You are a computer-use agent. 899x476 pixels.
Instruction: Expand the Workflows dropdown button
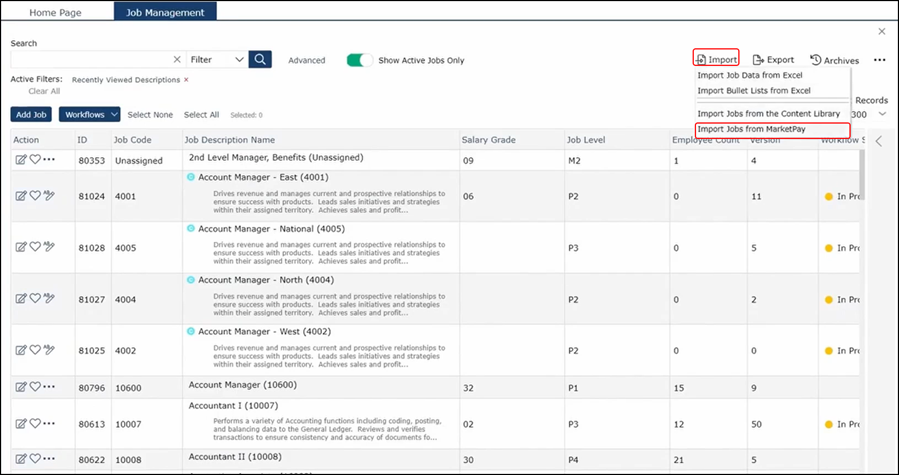[x=90, y=115]
